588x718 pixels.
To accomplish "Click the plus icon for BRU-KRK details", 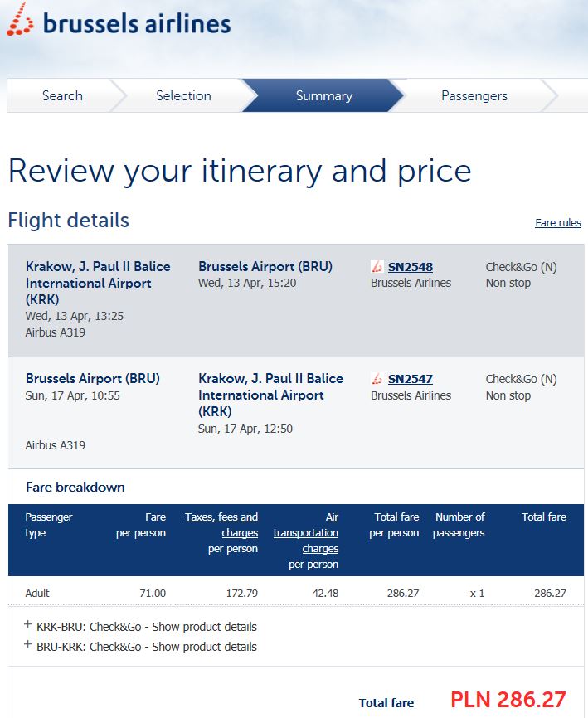I will tap(28, 645).
